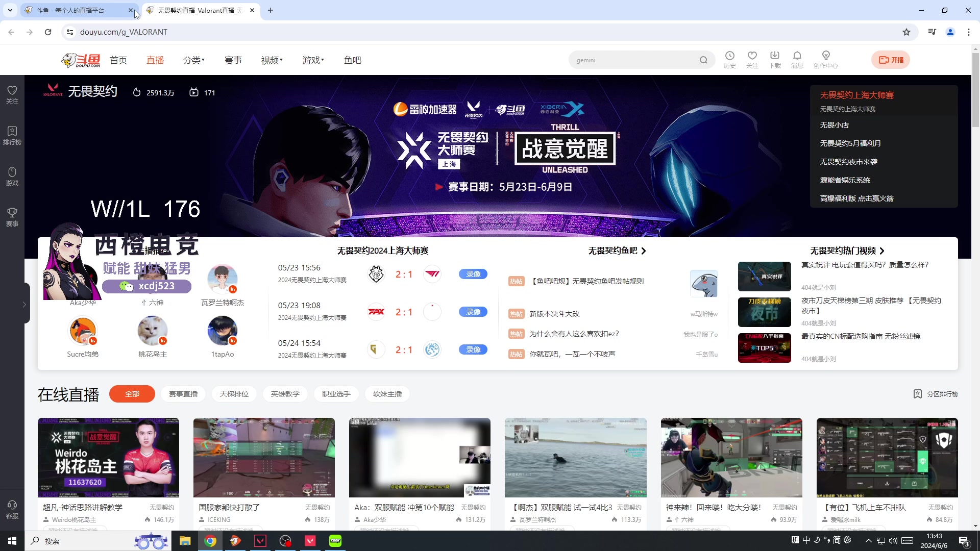Click the 开播 start streaming button
980x551 pixels.
click(891, 60)
